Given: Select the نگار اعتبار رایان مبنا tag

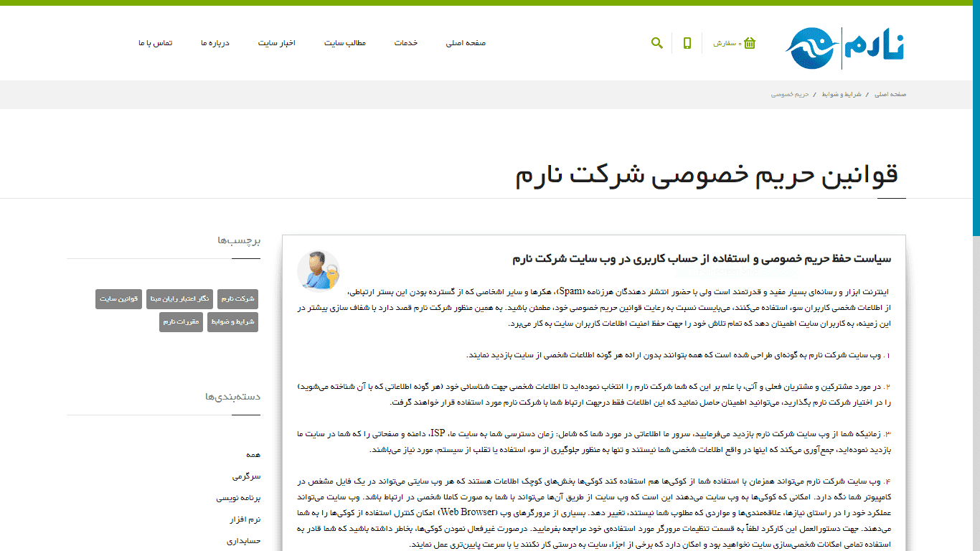Looking at the screenshot, I should (179, 299).
